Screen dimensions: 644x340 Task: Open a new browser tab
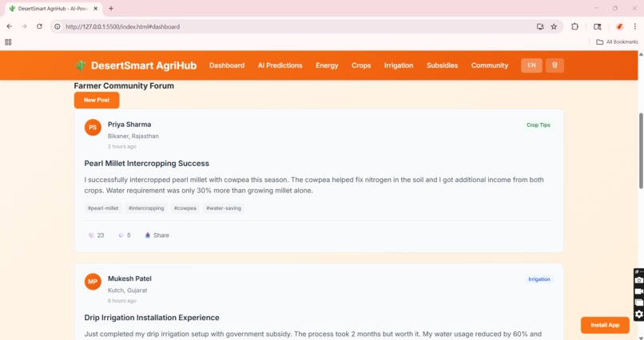[x=111, y=8]
